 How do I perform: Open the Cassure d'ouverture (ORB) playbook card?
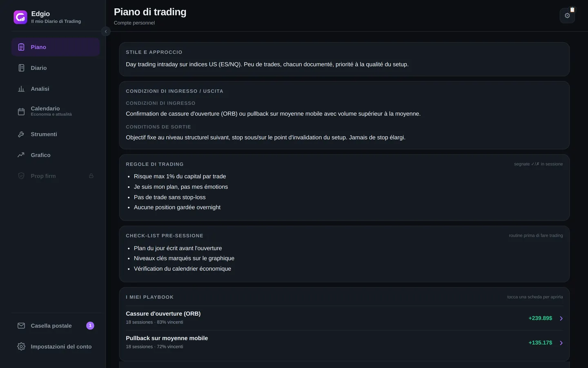point(344,318)
